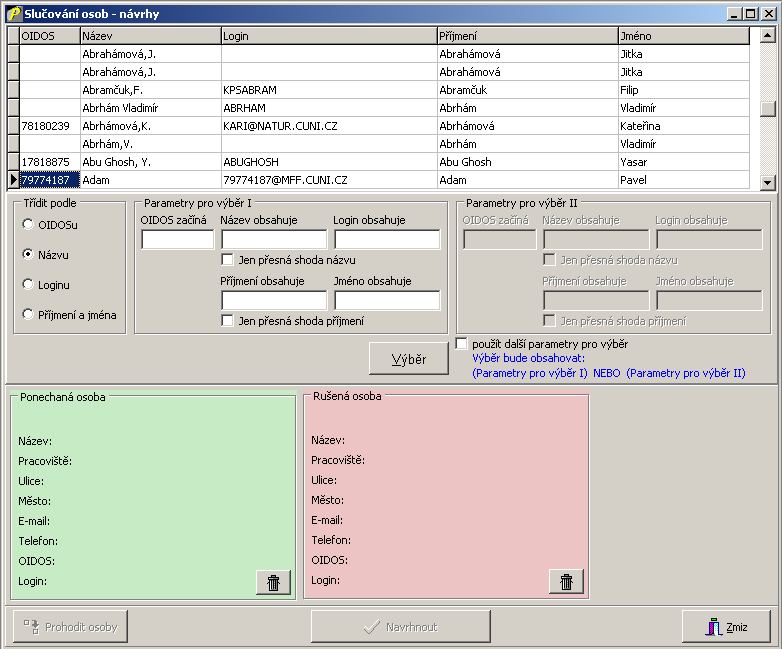Click trash icon in Rušená osoba panel
The height and width of the screenshot is (649, 782).
point(566,582)
